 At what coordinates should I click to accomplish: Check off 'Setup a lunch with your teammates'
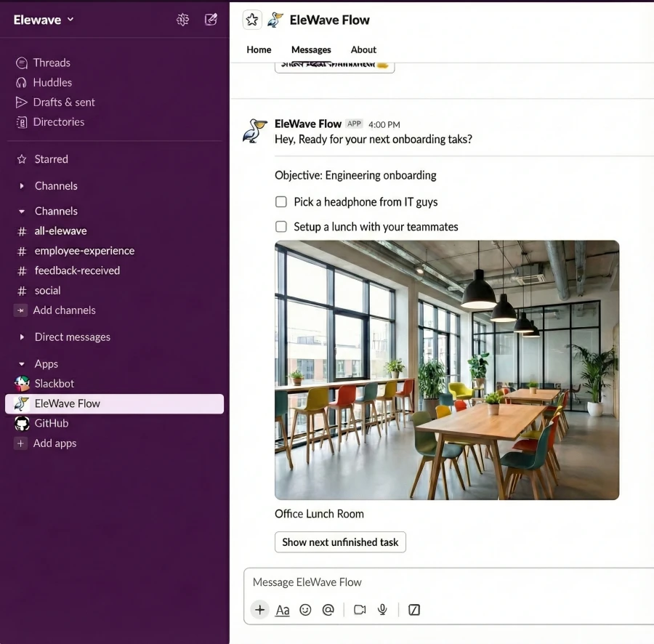[x=281, y=227]
